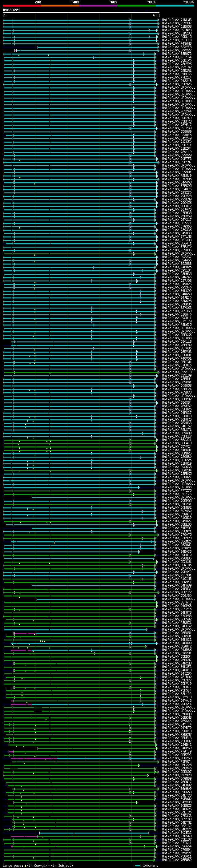Select label UniRef100_A4S6H8

177,43
